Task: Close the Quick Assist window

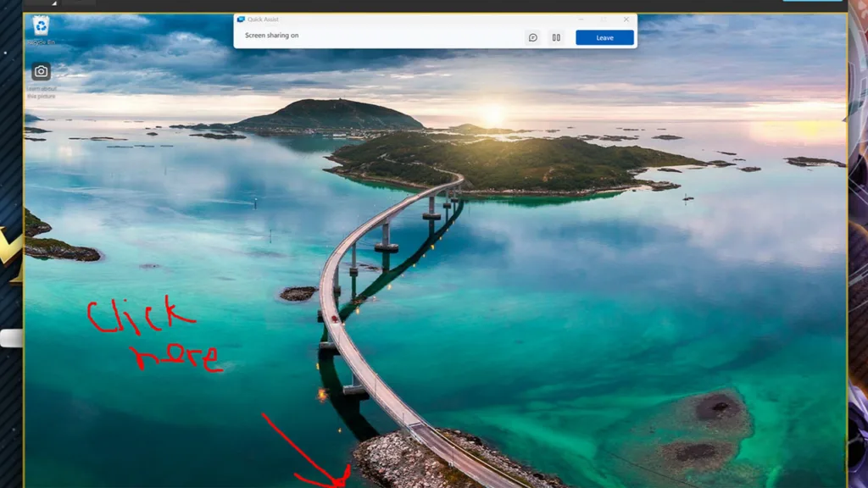Action: coord(626,19)
